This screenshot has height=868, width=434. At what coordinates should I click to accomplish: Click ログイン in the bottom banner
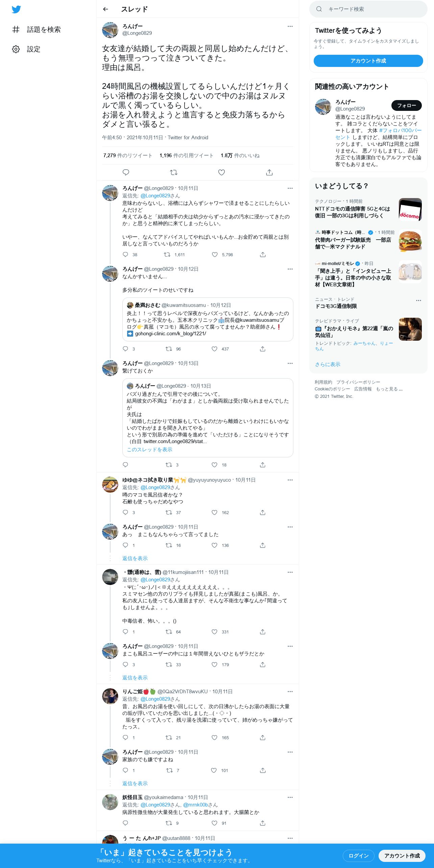tap(359, 856)
